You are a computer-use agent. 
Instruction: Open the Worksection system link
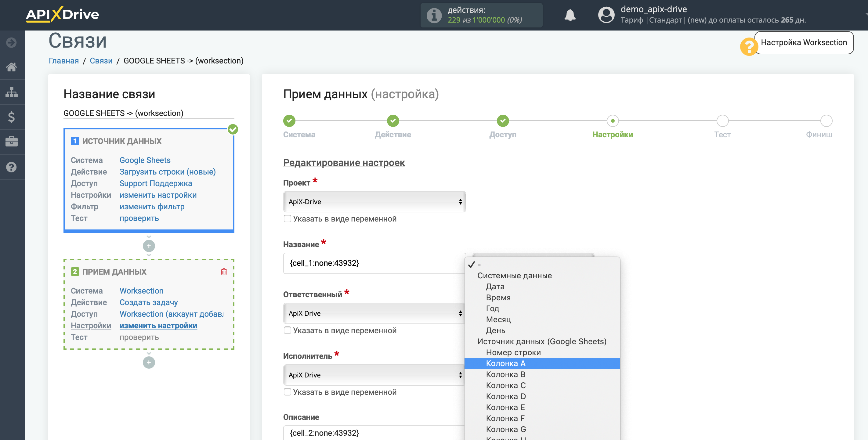(x=142, y=291)
